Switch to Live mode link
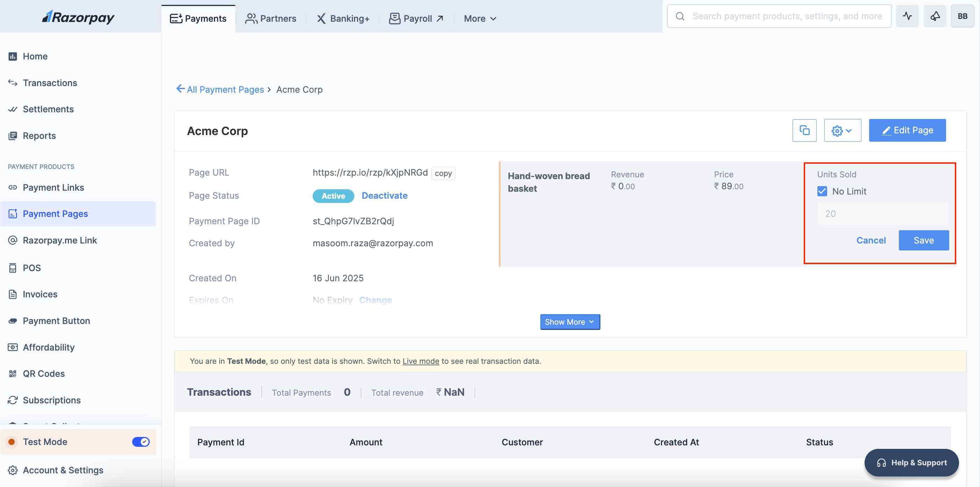 [421, 361]
